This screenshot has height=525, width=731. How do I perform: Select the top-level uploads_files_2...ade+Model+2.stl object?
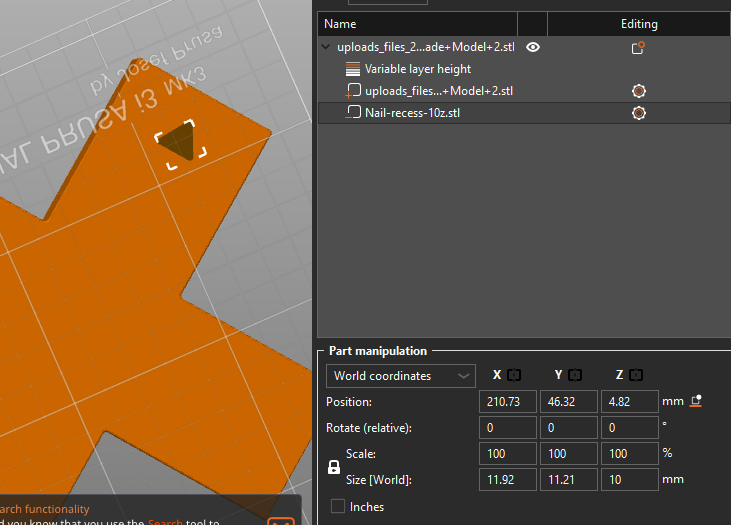click(524, 47)
